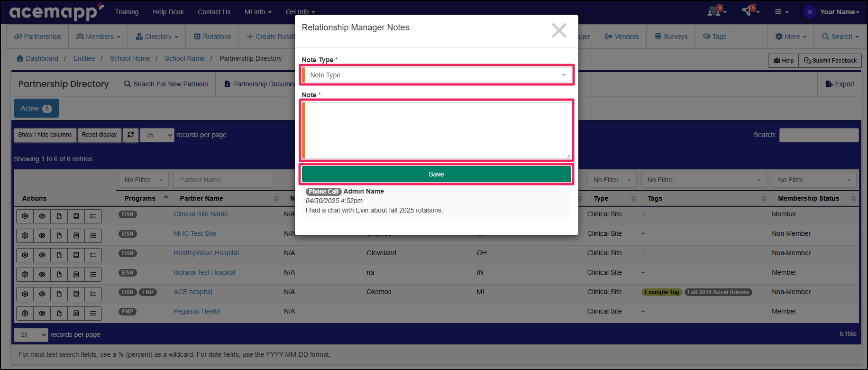Open the HealthyWave Hospital link
Image resolution: width=868 pixels, height=370 pixels.
pyautogui.click(x=206, y=253)
